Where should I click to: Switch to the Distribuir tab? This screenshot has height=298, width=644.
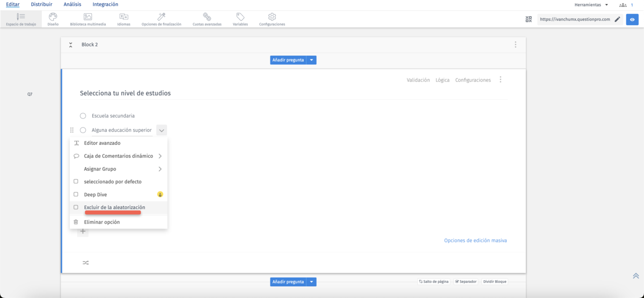click(x=41, y=4)
